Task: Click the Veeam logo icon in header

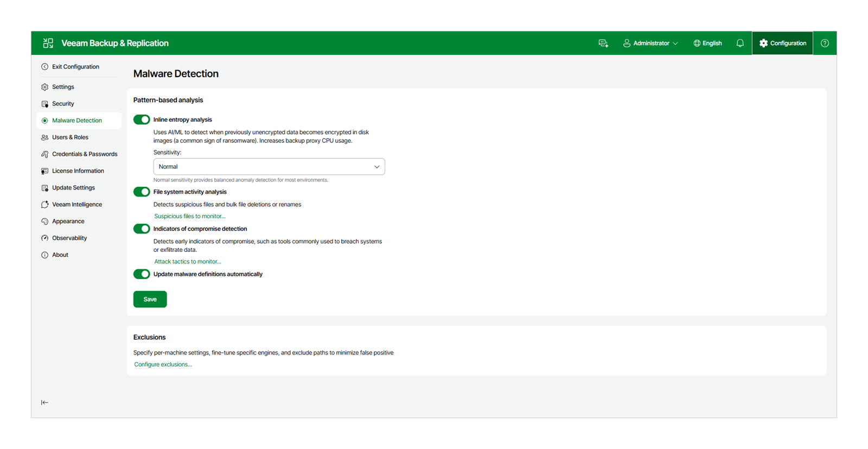Action: [x=48, y=43]
